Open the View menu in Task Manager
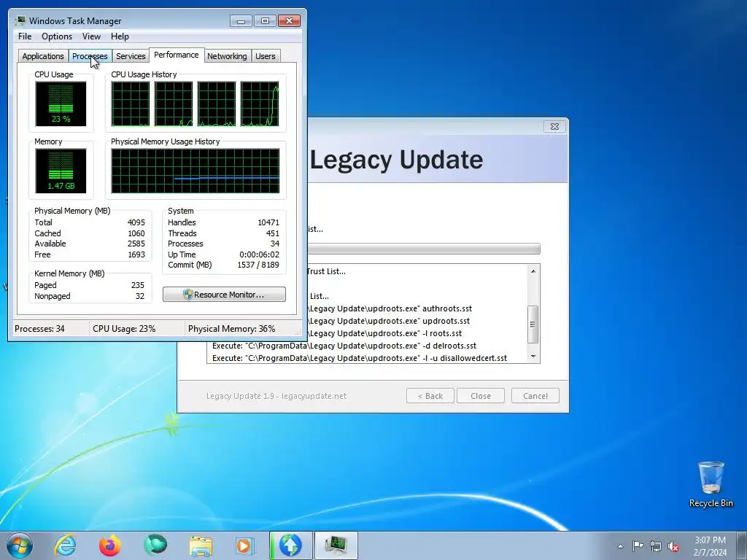The image size is (747, 560). tap(91, 36)
